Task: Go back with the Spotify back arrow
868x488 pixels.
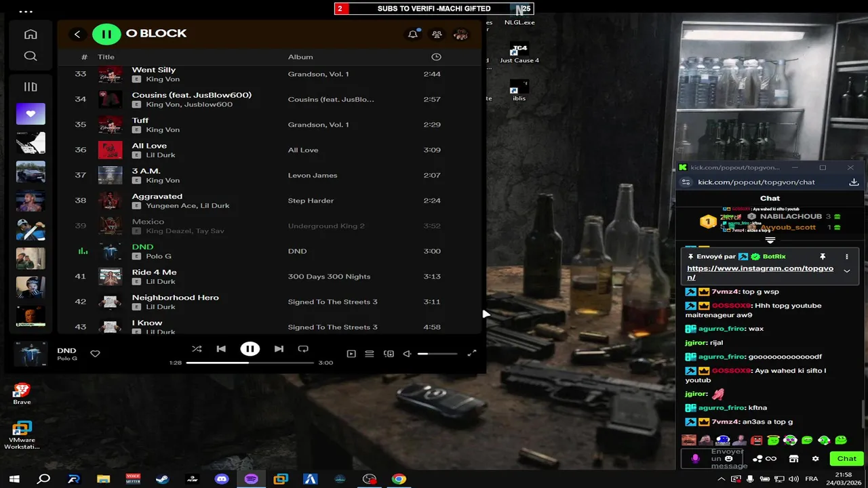Action: [77, 34]
